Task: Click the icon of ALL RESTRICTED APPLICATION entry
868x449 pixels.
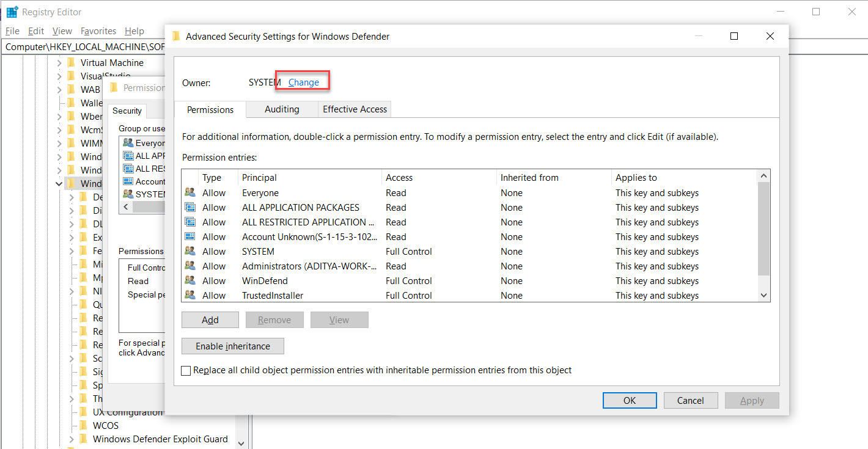Action: coord(190,222)
